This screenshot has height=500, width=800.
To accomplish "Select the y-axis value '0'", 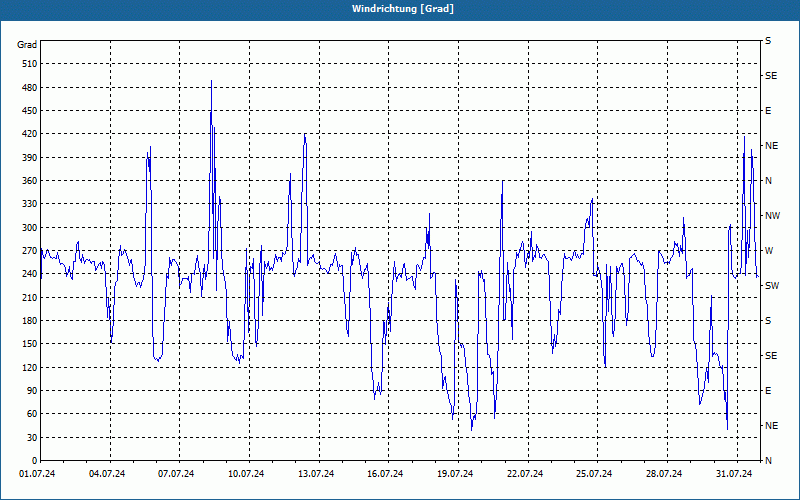I will click(34, 461).
